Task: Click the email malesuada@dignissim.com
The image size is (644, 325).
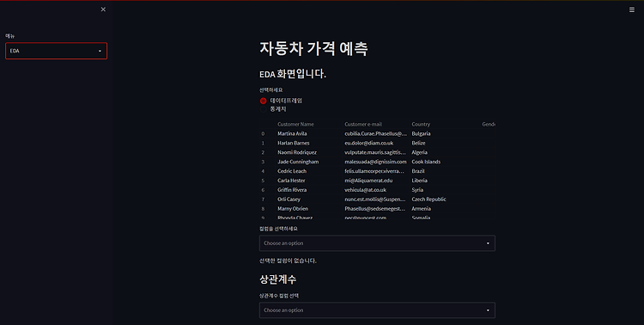Action: (375, 162)
